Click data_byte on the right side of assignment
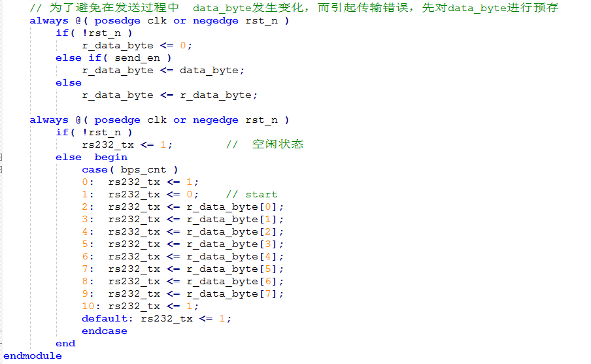Image resolution: width=591 pixels, height=364 pixels. [x=209, y=71]
